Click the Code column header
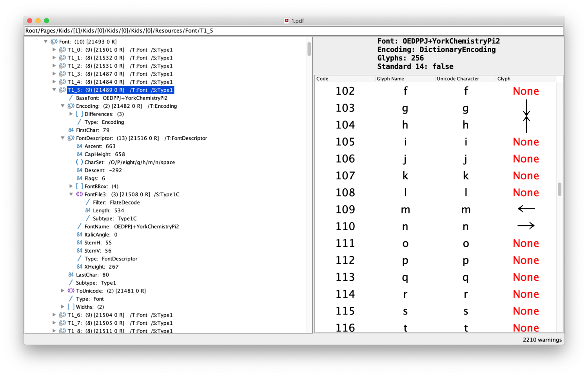The width and height of the screenshot is (588, 376). tap(345, 79)
